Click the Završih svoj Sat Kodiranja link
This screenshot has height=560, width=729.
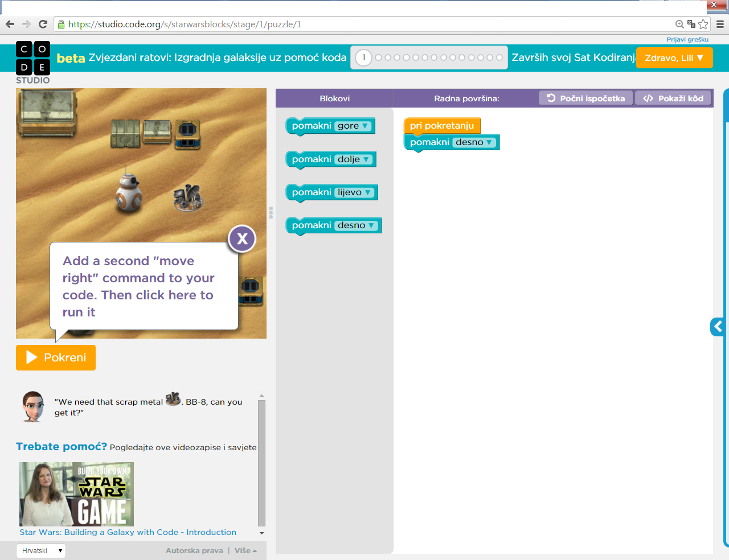tap(574, 57)
